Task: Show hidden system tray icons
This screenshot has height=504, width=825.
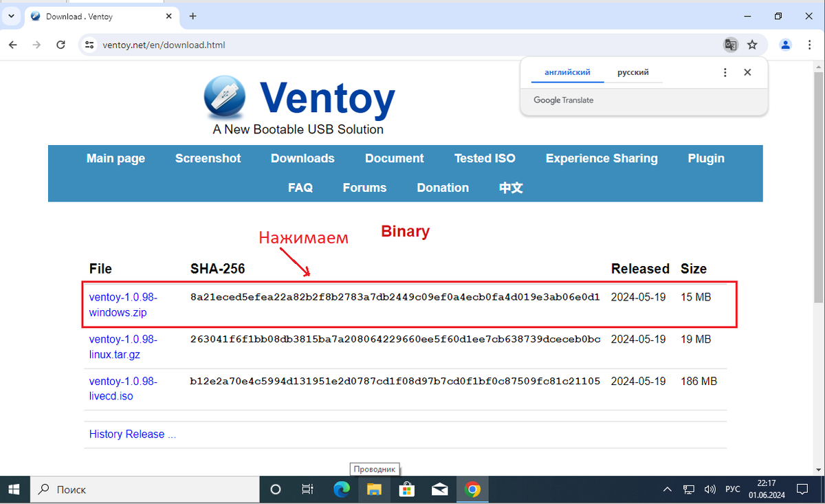Action: click(667, 490)
